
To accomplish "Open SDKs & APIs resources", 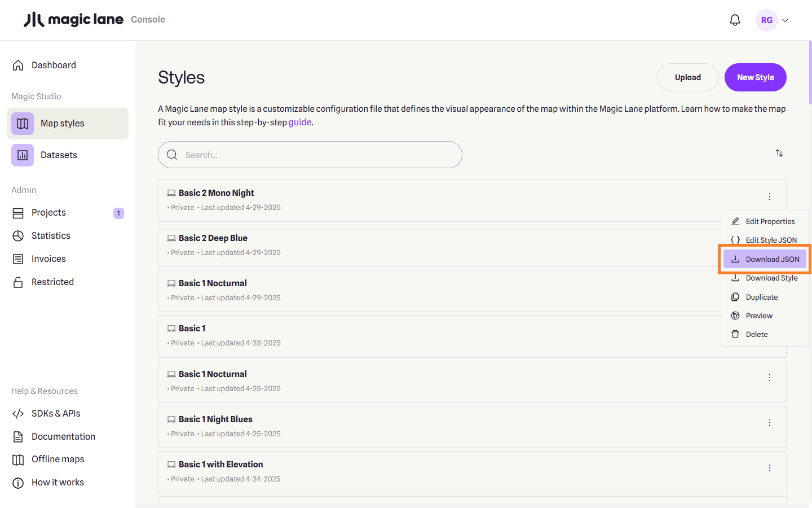I will click(55, 414).
